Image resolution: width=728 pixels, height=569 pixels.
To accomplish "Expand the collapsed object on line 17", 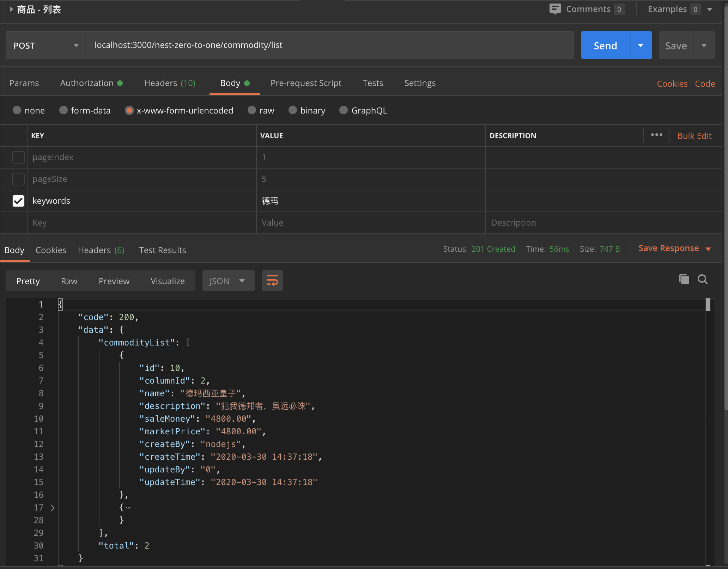I will point(53,508).
